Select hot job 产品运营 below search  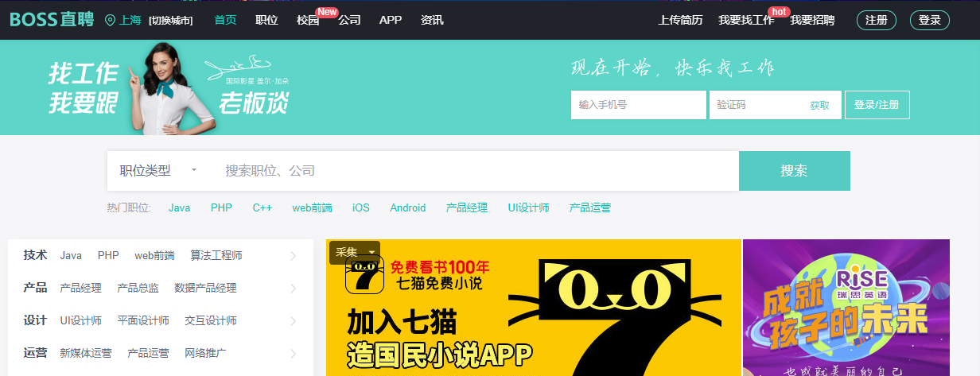coord(590,207)
